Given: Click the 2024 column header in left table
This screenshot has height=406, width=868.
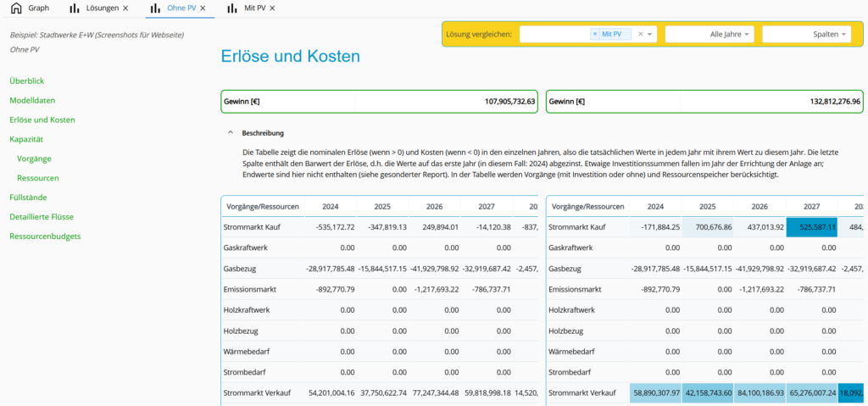Looking at the screenshot, I should [x=331, y=206].
